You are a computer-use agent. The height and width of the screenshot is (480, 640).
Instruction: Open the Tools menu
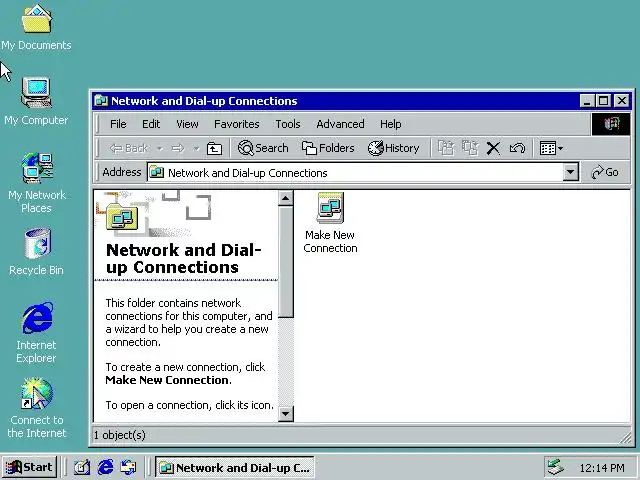(288, 124)
